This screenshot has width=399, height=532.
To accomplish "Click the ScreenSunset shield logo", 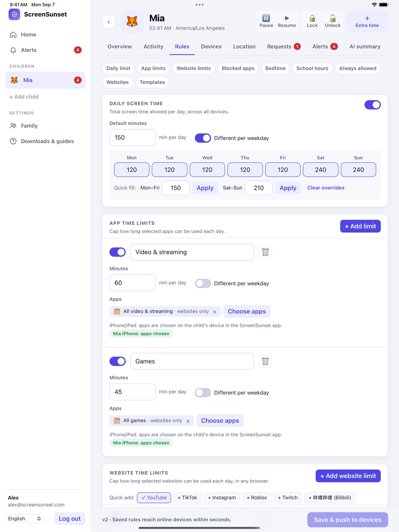I will 14,15.
